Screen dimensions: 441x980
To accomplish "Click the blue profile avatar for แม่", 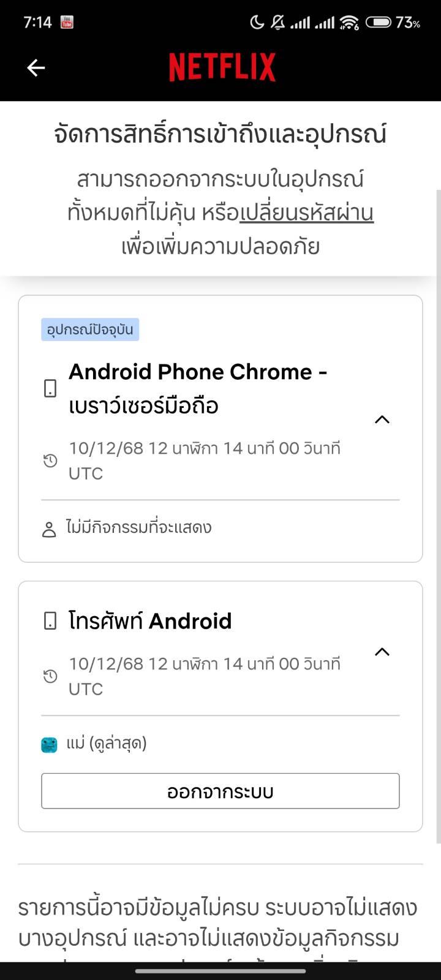I will click(49, 745).
